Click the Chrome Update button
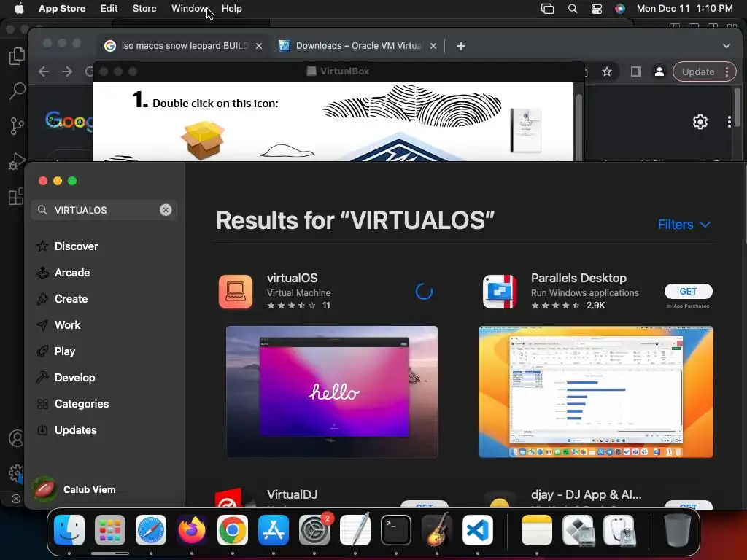The width and height of the screenshot is (747, 560). [x=704, y=71]
